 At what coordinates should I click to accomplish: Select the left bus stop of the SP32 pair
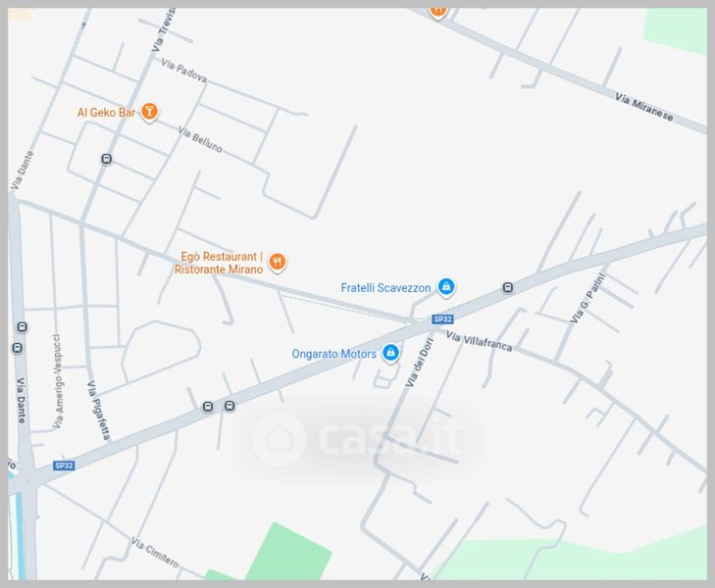point(208,407)
